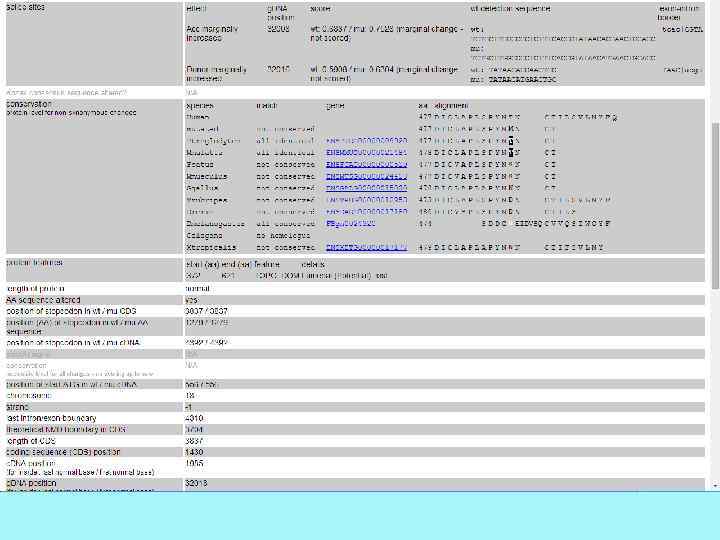Open the Mmulatta Ensembl gene link

[366, 152]
